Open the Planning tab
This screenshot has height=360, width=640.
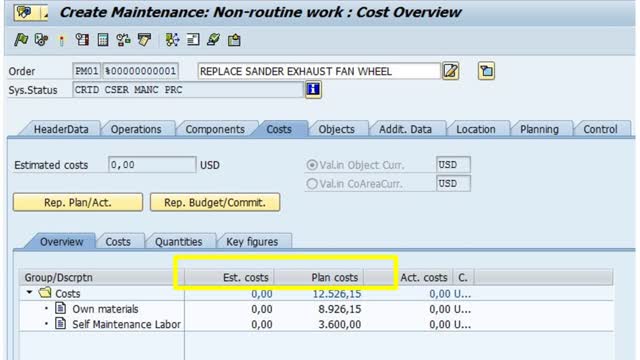[539, 129]
